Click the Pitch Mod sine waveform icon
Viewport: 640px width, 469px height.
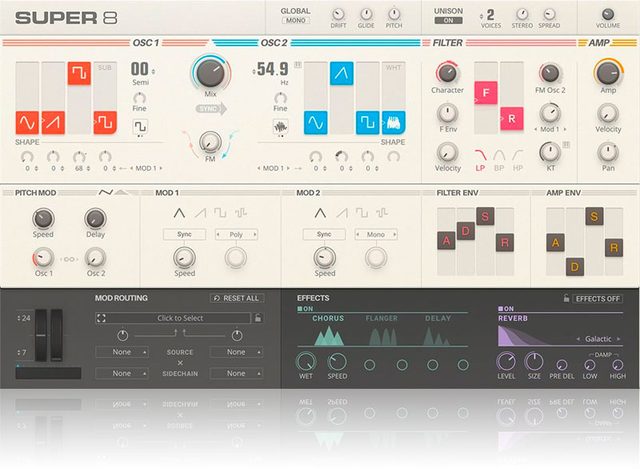click(x=106, y=192)
